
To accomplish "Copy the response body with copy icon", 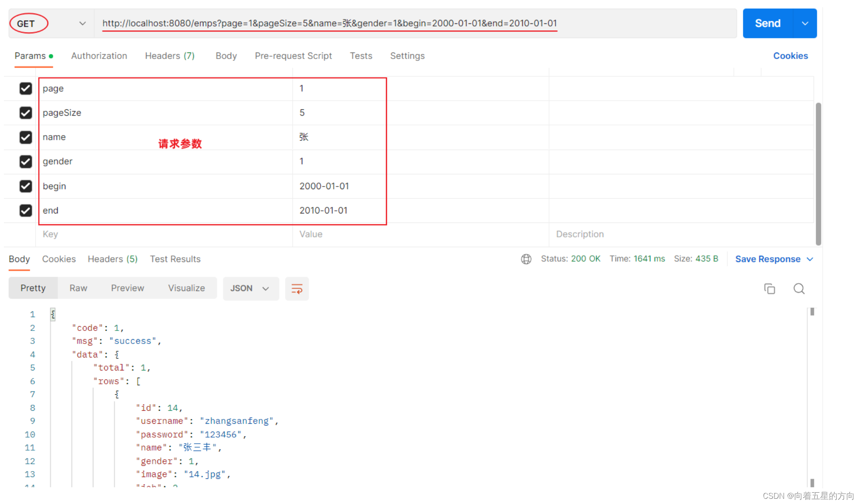I will (769, 289).
